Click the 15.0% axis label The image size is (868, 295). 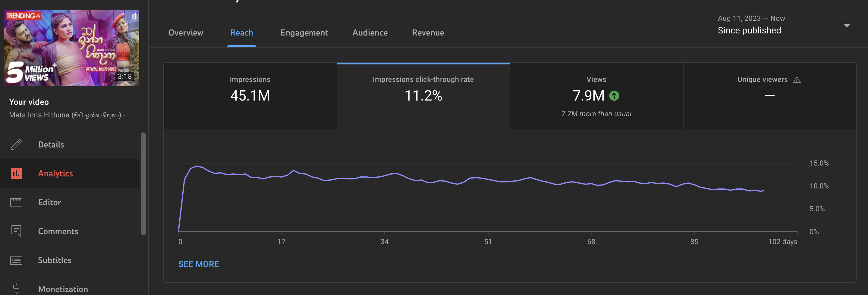pyautogui.click(x=819, y=163)
